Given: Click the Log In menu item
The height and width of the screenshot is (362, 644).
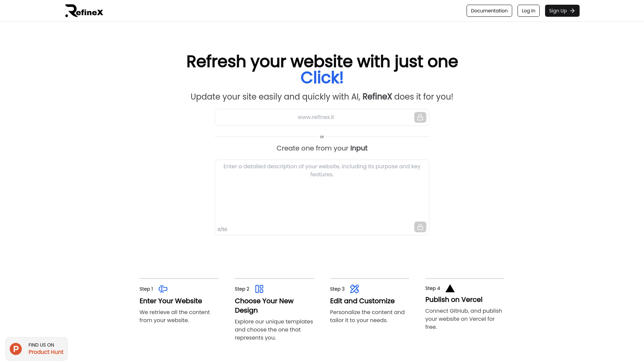Looking at the screenshot, I should [528, 11].
